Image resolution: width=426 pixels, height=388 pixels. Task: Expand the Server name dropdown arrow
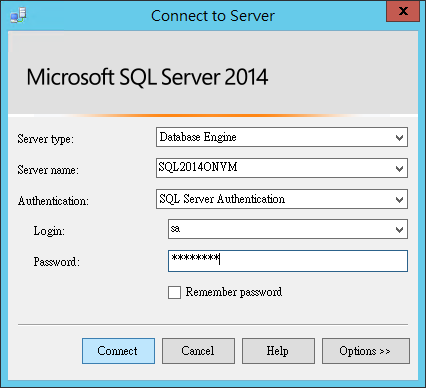click(x=399, y=168)
